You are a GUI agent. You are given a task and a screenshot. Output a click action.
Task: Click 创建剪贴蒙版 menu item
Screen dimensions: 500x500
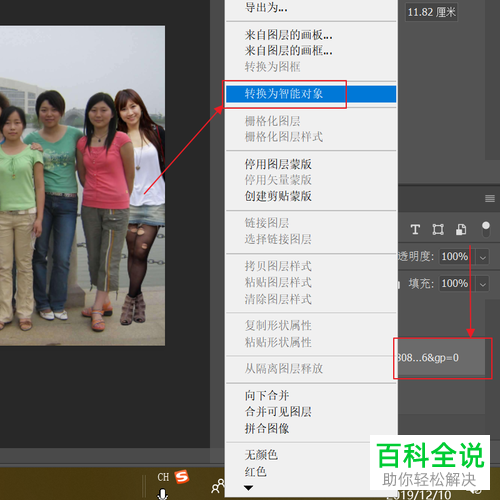click(x=311, y=196)
